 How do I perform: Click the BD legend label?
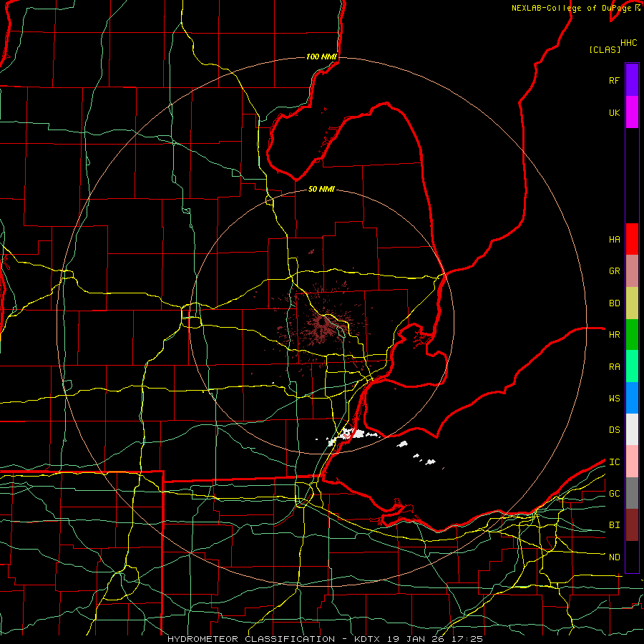tap(614, 303)
